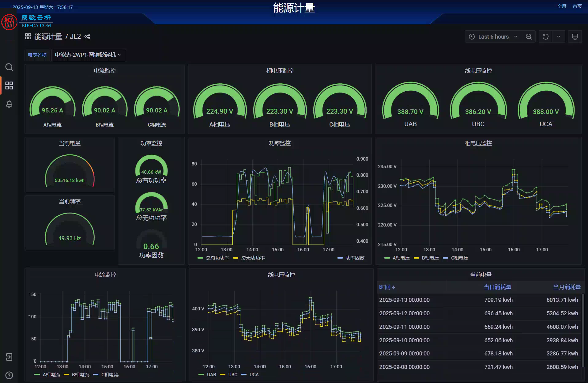Image resolution: width=588 pixels, height=383 pixels.
Task: Sort table by 时间 column header
Action: [387, 287]
